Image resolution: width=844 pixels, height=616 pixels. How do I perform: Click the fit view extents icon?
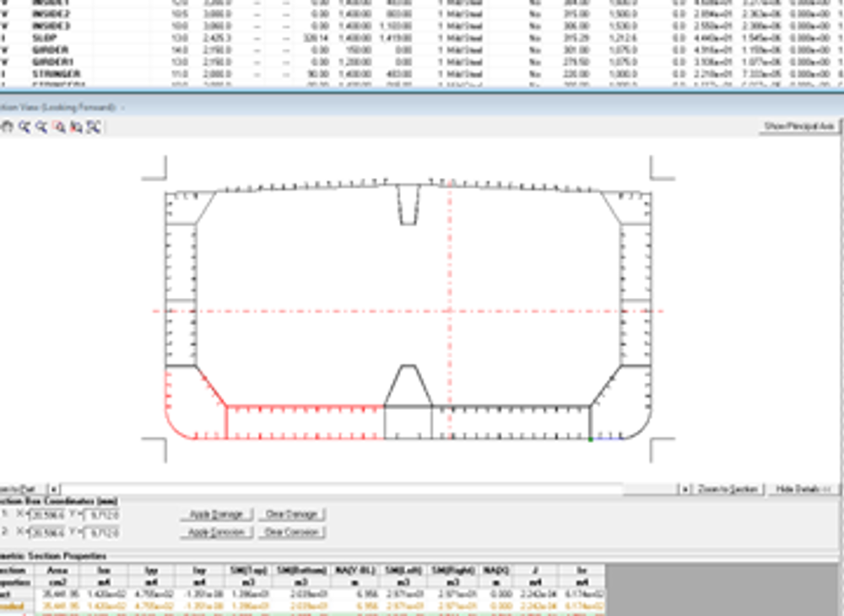click(x=94, y=127)
